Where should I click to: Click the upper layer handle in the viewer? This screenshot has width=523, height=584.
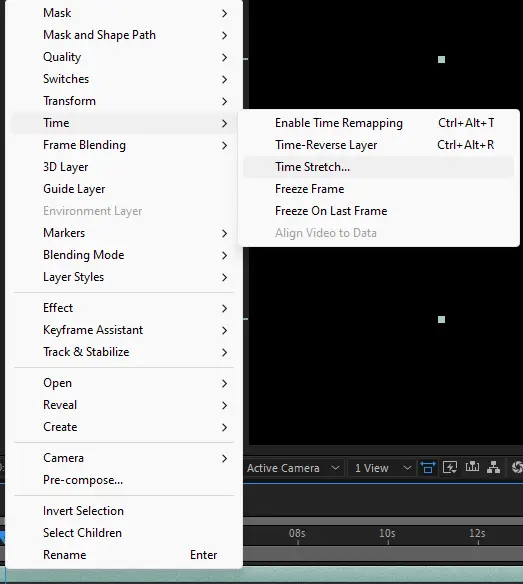pos(441,60)
